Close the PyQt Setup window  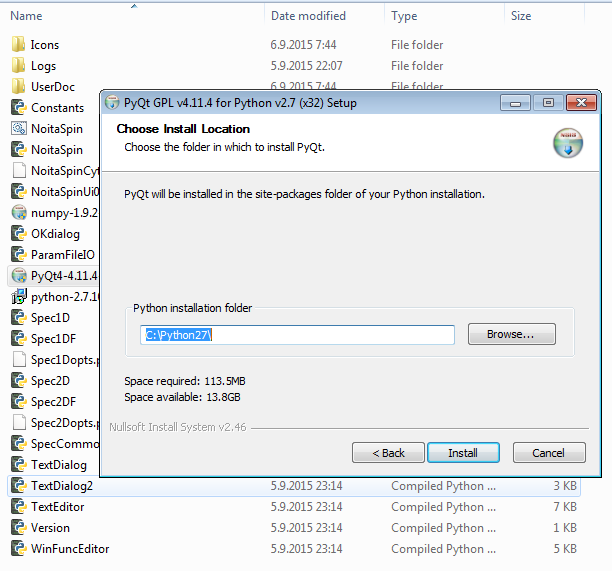581,103
